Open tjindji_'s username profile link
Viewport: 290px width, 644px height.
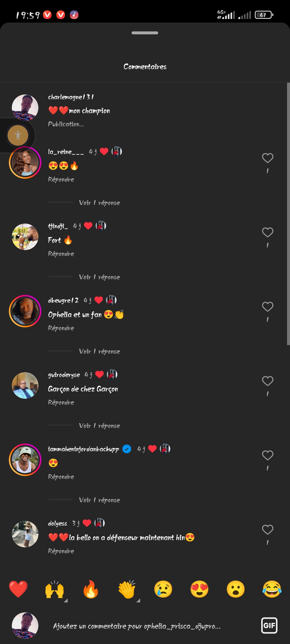[58, 226]
